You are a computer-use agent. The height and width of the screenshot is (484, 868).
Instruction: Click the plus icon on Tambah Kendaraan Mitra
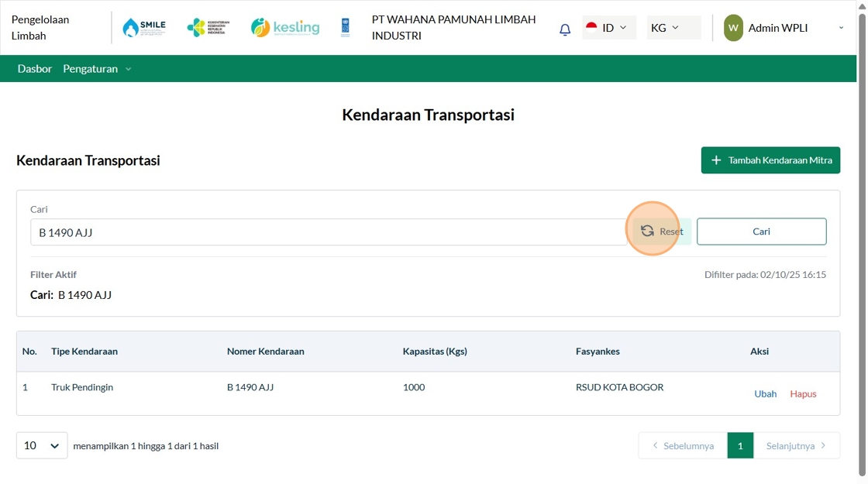(716, 160)
